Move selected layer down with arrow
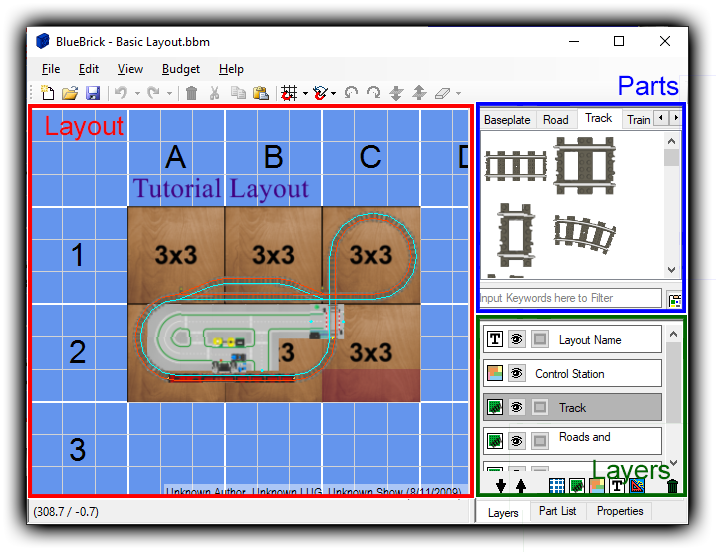The image size is (716, 552). pyautogui.click(x=501, y=486)
